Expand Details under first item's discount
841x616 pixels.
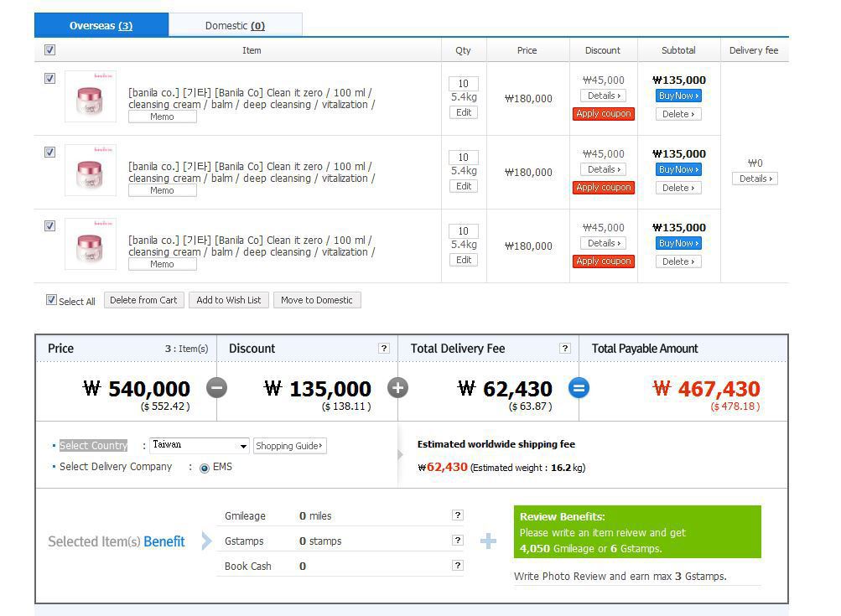[x=604, y=96]
